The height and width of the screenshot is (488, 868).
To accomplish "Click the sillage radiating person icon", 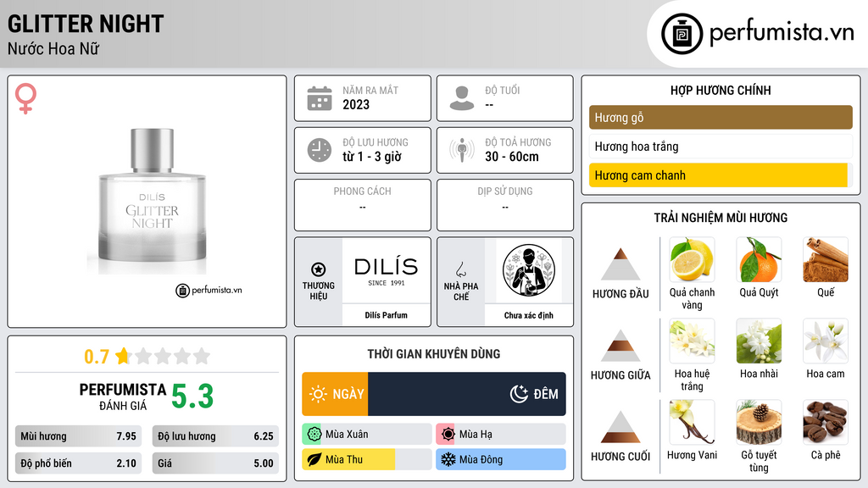I will click(462, 150).
